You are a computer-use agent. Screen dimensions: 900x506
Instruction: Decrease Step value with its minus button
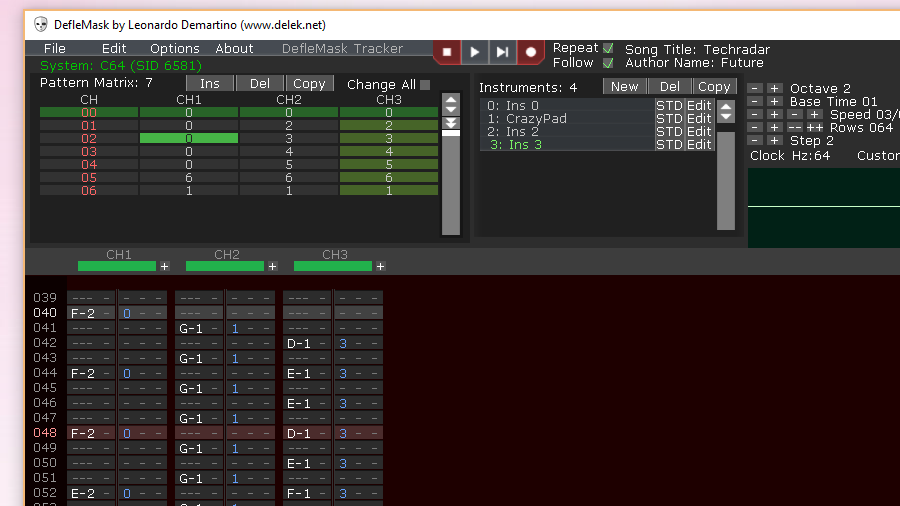755,141
